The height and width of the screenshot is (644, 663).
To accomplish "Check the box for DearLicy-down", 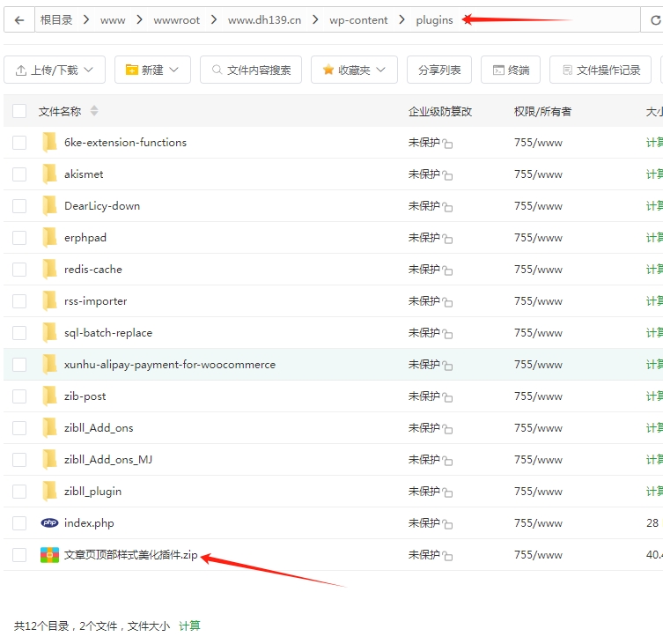I will pyautogui.click(x=19, y=206).
